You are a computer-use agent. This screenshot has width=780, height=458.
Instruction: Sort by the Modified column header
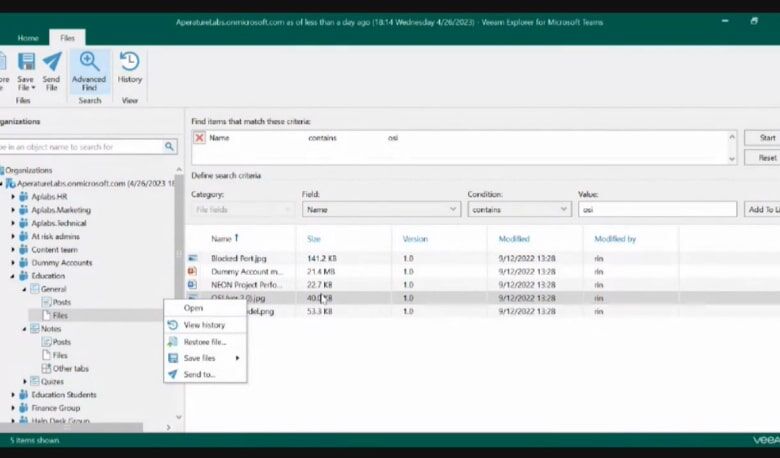click(x=514, y=239)
